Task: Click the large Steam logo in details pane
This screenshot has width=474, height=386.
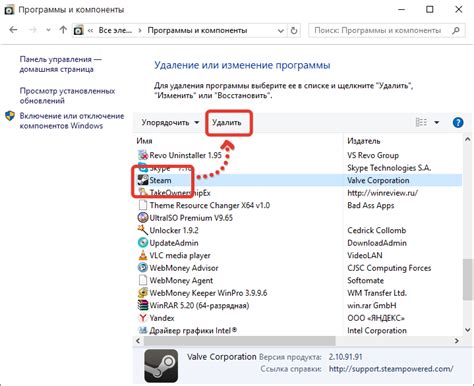Action: coord(161,366)
